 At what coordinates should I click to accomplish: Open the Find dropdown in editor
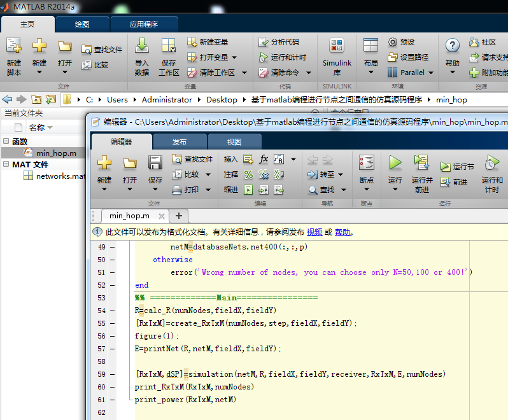click(344, 190)
